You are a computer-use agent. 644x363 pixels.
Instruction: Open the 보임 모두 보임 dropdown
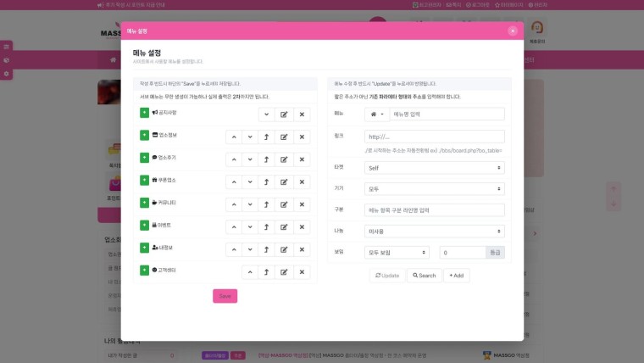pos(397,253)
